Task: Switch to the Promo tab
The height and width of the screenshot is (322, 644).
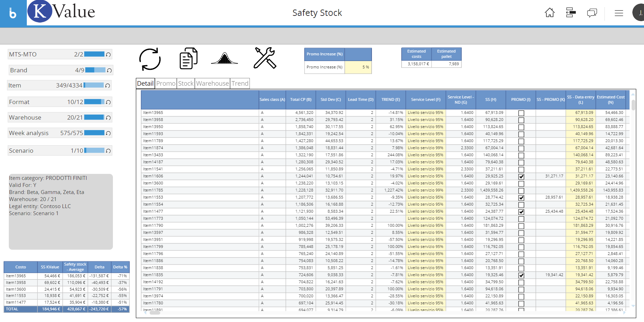Action: click(x=166, y=84)
